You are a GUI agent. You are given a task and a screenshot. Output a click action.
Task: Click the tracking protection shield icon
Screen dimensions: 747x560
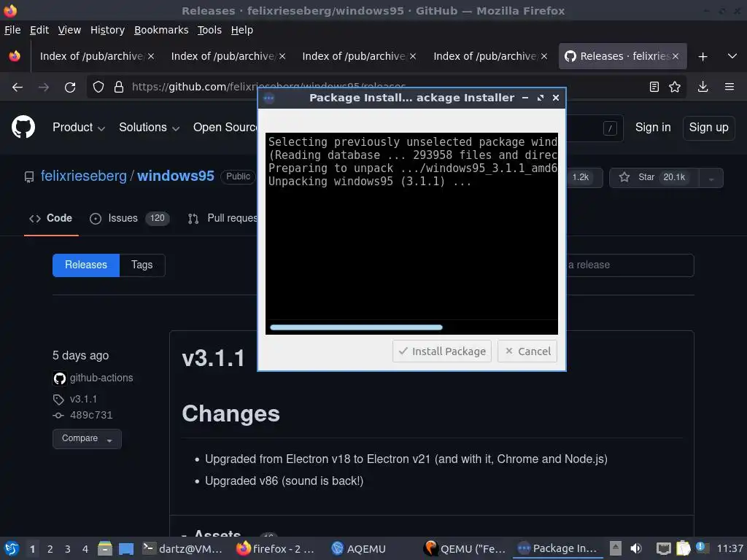pyautogui.click(x=98, y=87)
